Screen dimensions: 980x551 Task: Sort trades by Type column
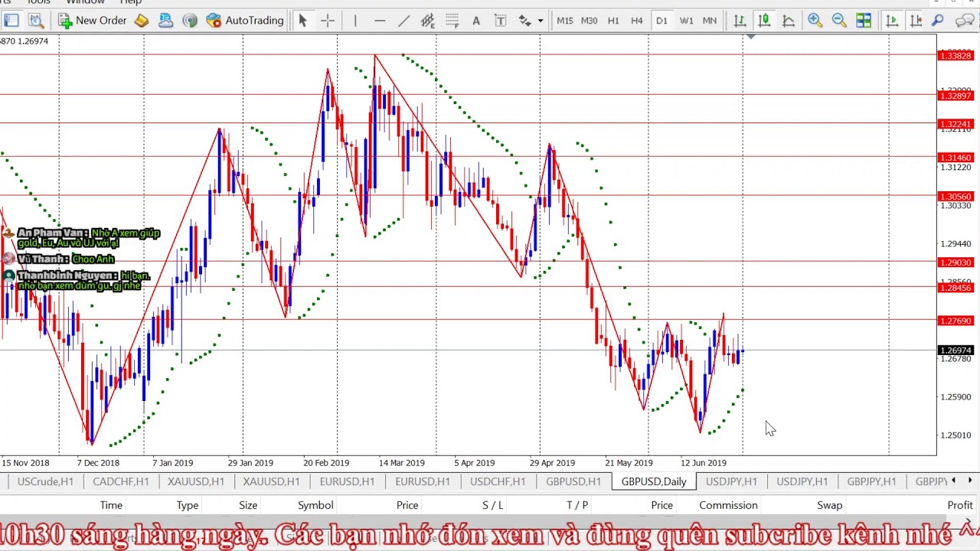pos(188,505)
